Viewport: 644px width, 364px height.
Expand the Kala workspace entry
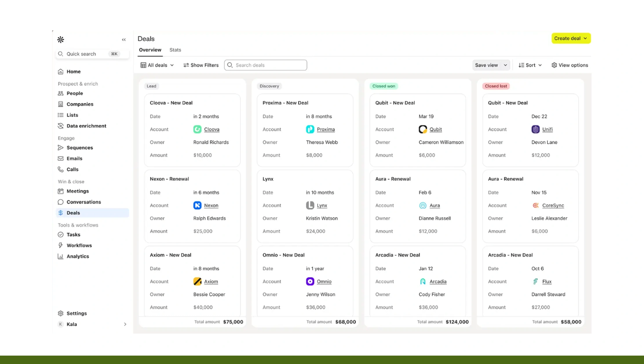pos(125,324)
